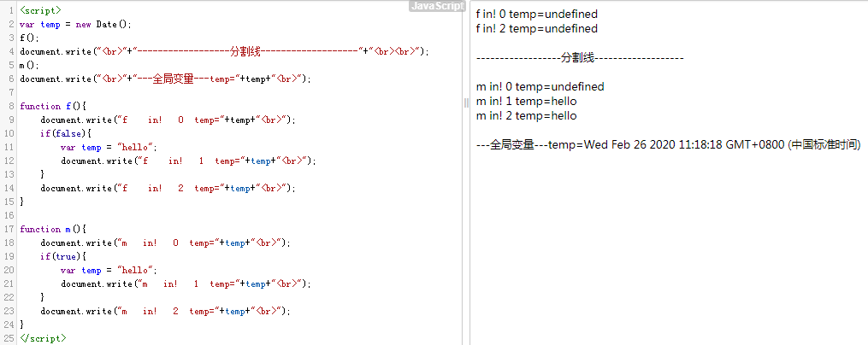868x345 pixels.
Task: Click the '分割线' divider text in output
Action: pyautogui.click(x=577, y=58)
